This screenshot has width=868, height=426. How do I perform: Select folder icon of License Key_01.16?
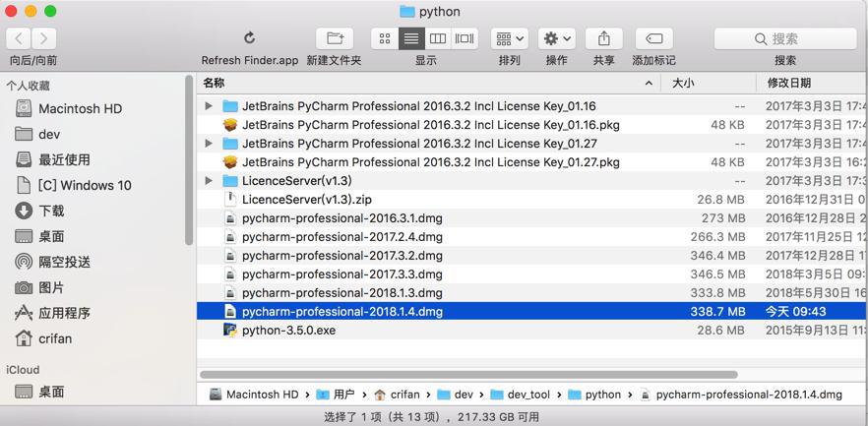coord(230,105)
